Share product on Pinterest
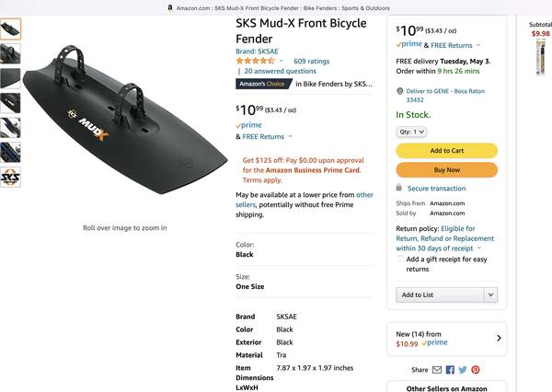 click(476, 369)
